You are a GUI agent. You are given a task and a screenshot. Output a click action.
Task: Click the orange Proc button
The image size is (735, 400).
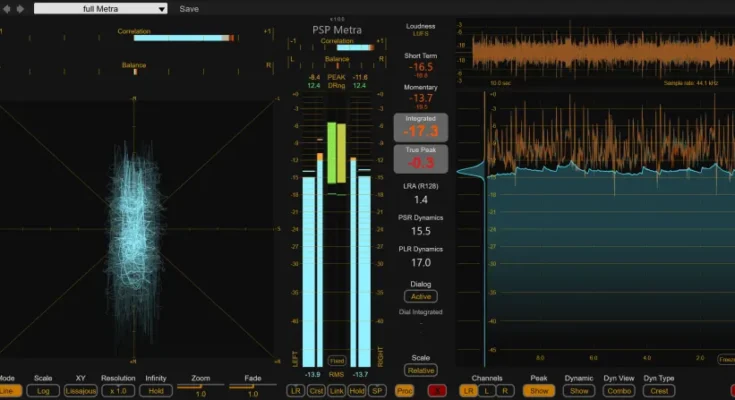click(x=405, y=390)
